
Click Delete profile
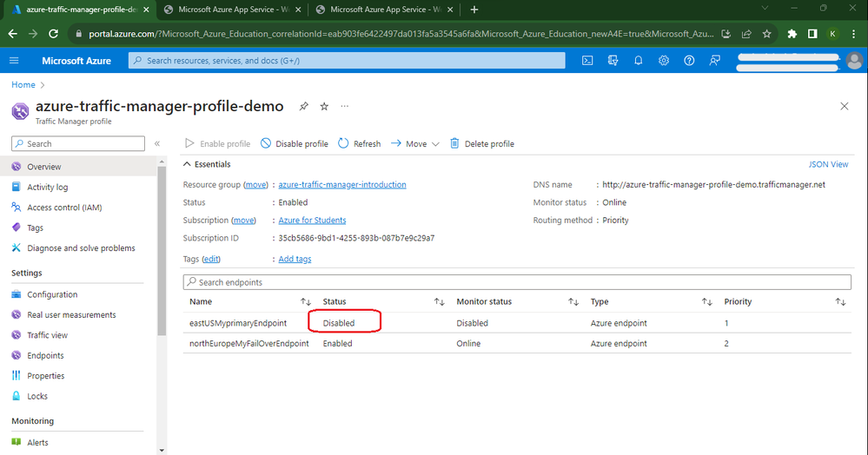click(x=481, y=143)
